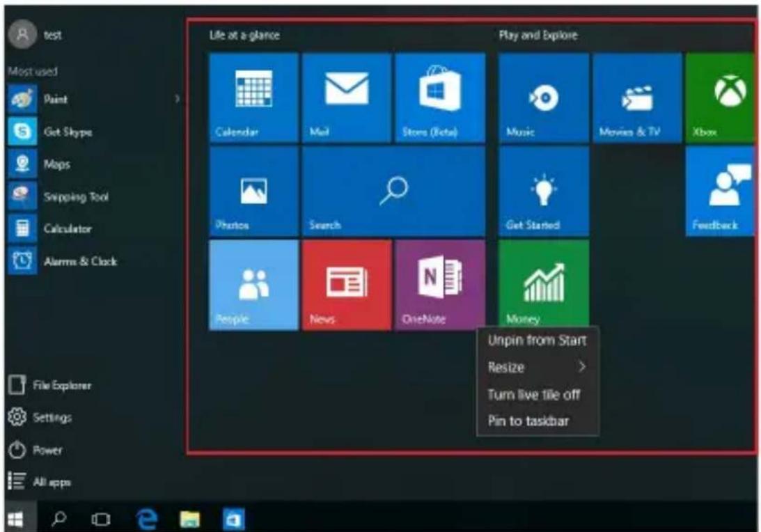The image size is (761, 532).
Task: Click the taskbar search magnifier icon
Action: (58, 519)
